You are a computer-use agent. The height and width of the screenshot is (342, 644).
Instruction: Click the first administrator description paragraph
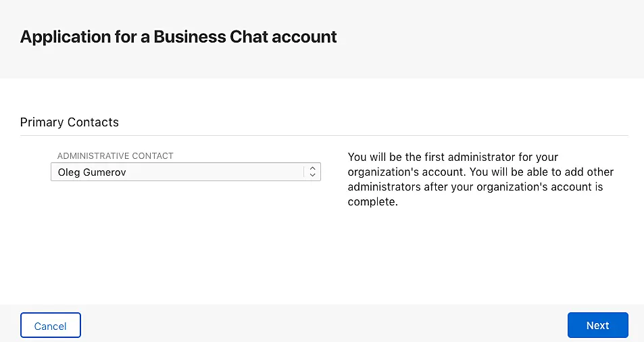click(x=480, y=179)
